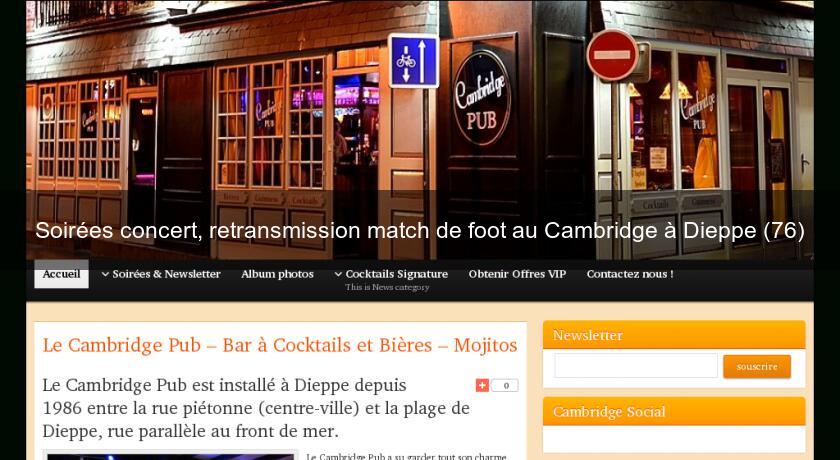Screen dimensions: 840x460
Task: Click the round Cambridge PUB sign in banner
Action: [482, 98]
